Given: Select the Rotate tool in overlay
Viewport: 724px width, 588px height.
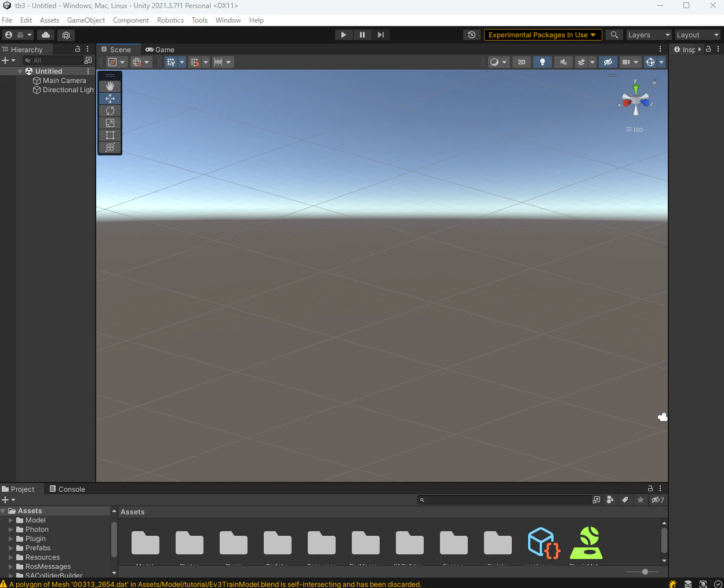Looking at the screenshot, I should click(110, 111).
